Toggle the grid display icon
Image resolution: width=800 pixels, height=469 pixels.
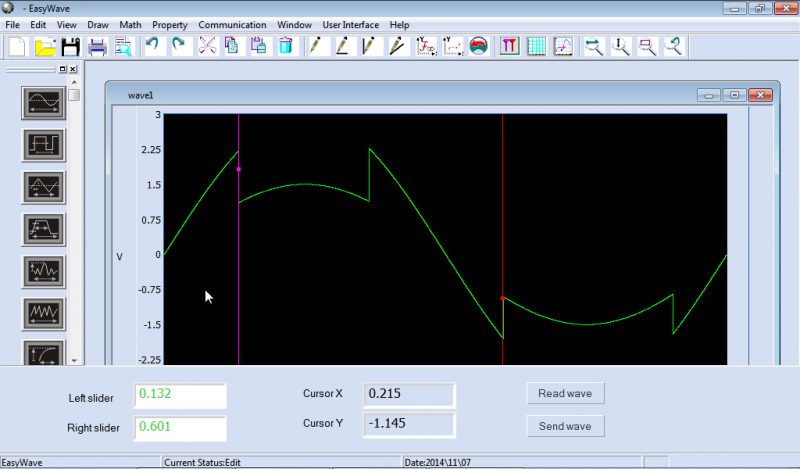pos(536,46)
